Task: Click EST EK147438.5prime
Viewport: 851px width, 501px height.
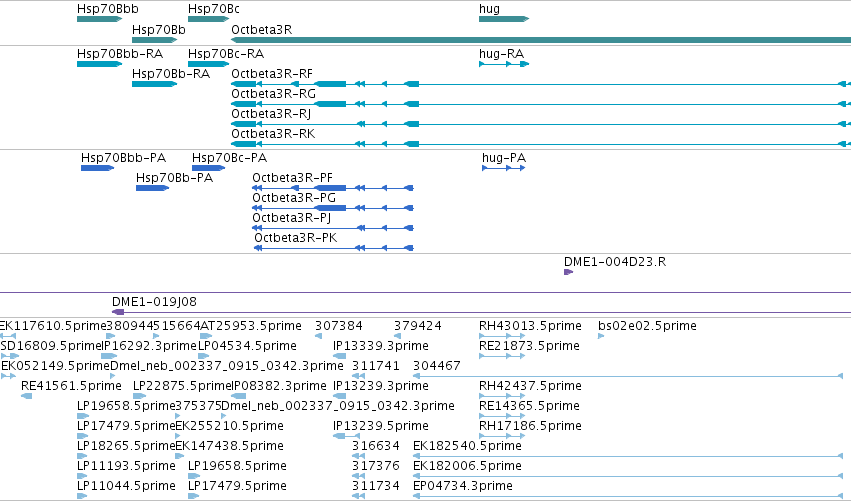Action: point(229,446)
